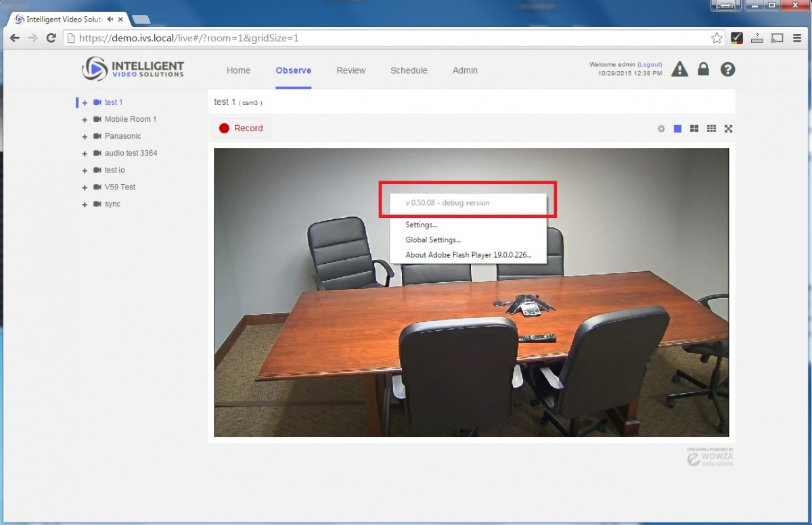The image size is (812, 525).
Task: Mute the tab using the speaker icon
Action: (110, 20)
